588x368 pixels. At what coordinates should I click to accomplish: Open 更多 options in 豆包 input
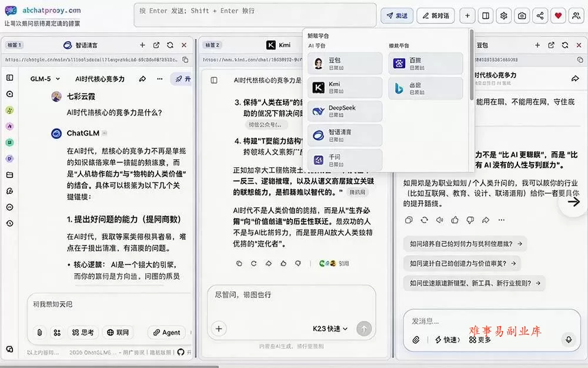[x=480, y=340]
